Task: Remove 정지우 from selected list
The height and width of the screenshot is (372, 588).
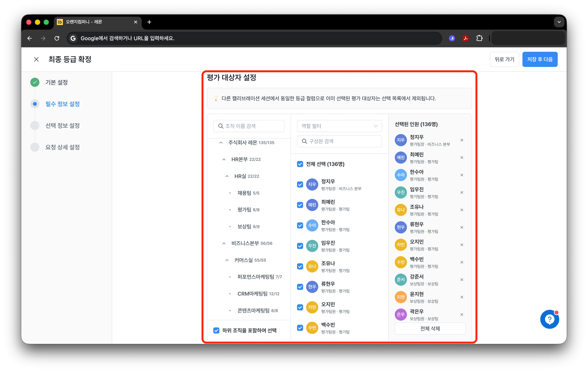Action: (462, 140)
